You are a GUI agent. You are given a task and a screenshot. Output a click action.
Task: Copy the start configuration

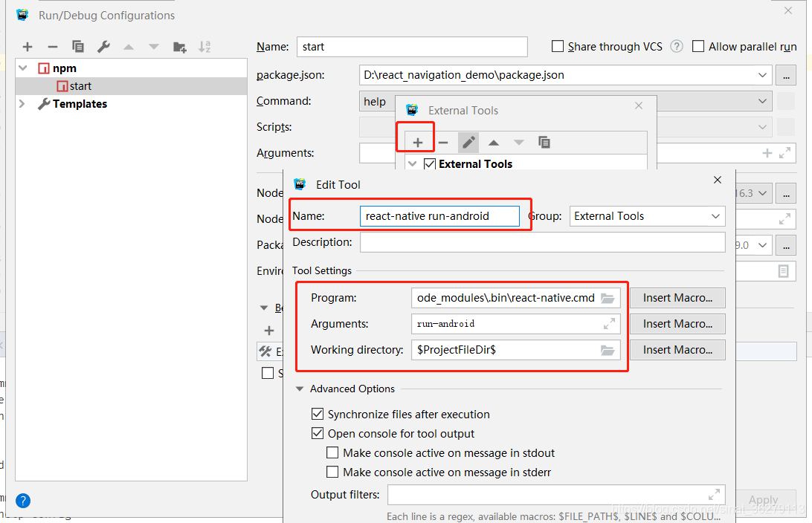[x=77, y=46]
